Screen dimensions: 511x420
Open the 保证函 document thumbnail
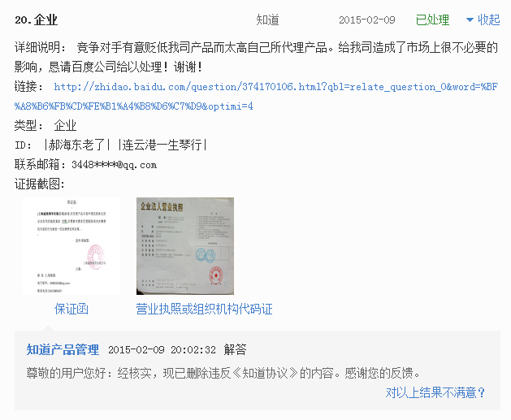pyautogui.click(x=71, y=246)
